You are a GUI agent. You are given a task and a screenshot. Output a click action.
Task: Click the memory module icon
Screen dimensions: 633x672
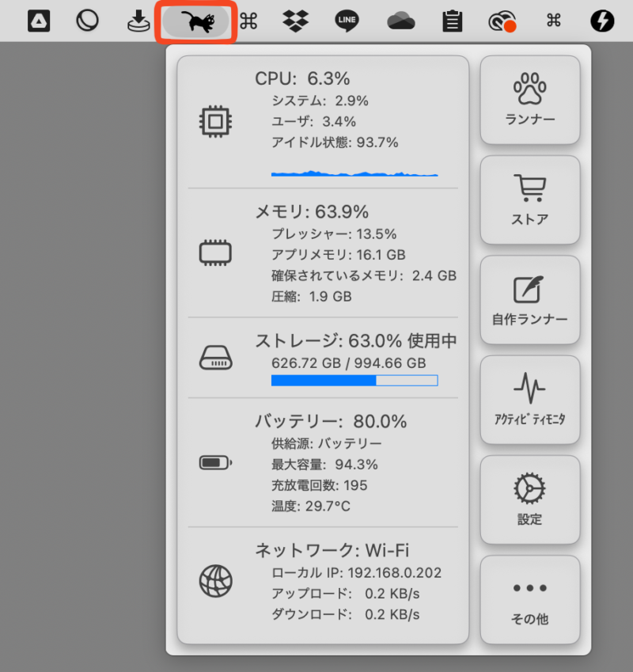[214, 253]
